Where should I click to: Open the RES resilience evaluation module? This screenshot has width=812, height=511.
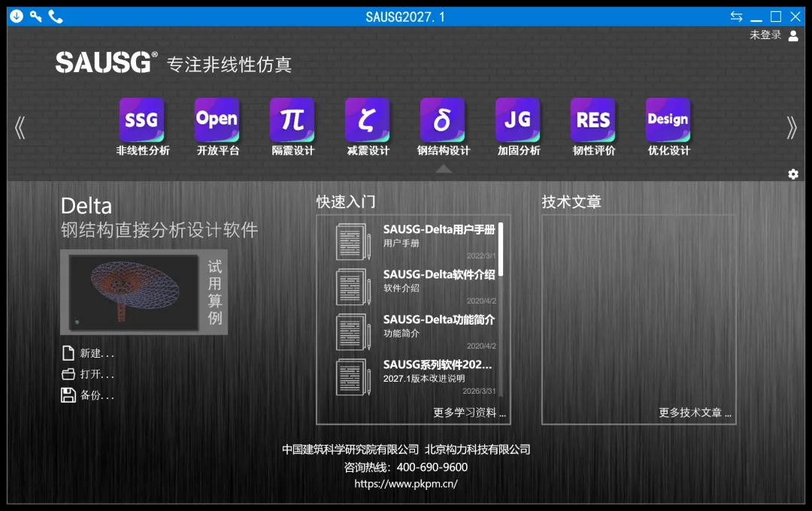(593, 119)
